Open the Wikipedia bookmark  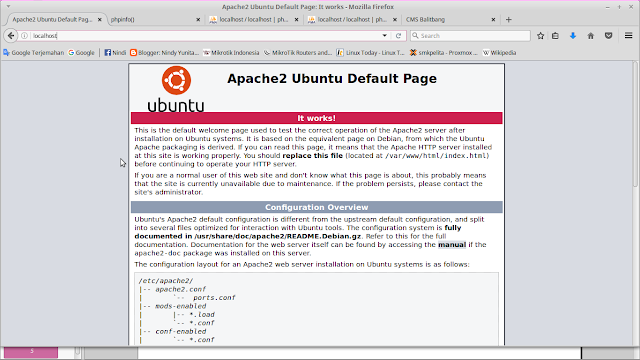pos(500,53)
